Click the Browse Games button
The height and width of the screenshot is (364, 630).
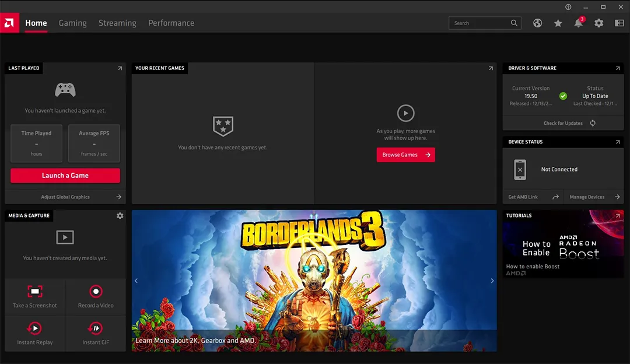(405, 155)
